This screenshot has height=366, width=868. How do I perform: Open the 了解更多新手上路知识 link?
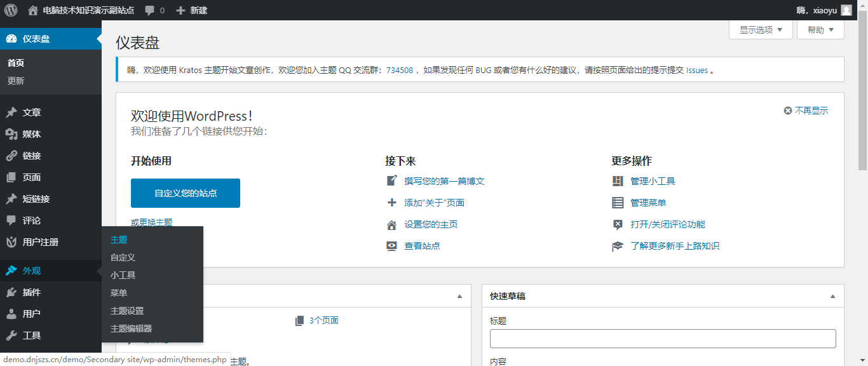click(675, 246)
